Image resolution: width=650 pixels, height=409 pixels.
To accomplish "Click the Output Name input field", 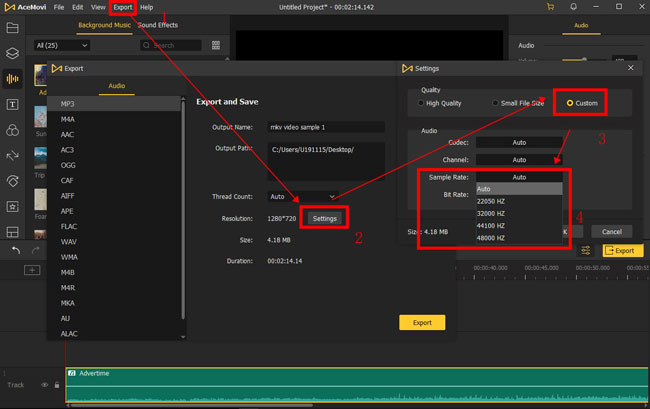I will point(326,127).
